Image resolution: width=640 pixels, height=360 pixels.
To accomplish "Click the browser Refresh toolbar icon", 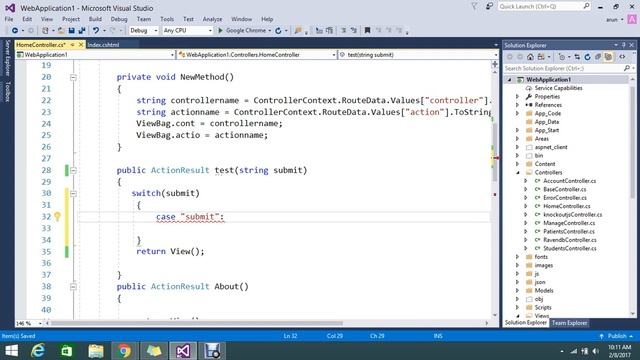I will point(278,31).
